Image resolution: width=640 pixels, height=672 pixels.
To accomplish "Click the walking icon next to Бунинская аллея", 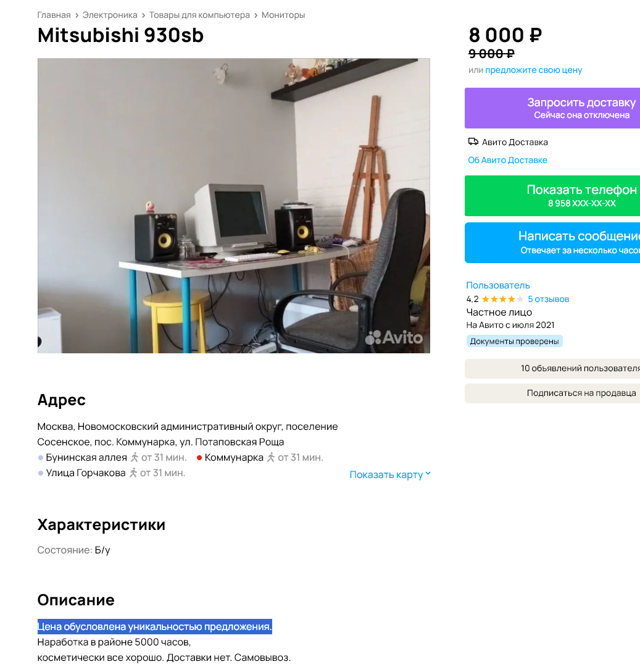I will click(135, 458).
